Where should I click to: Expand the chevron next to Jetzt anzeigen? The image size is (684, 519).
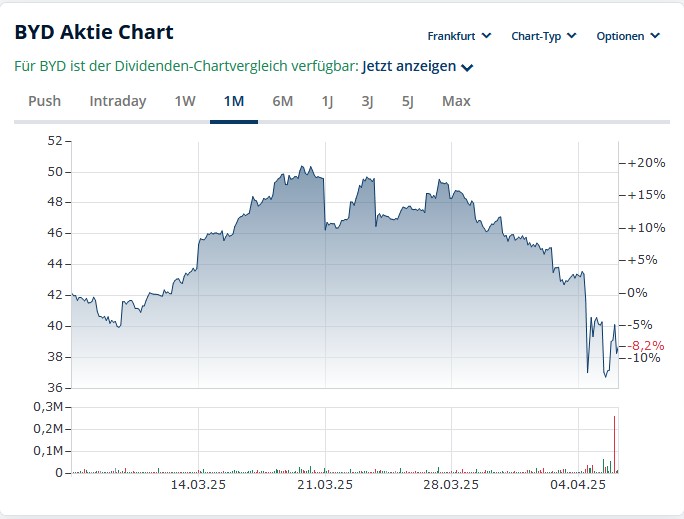pyautogui.click(x=467, y=68)
